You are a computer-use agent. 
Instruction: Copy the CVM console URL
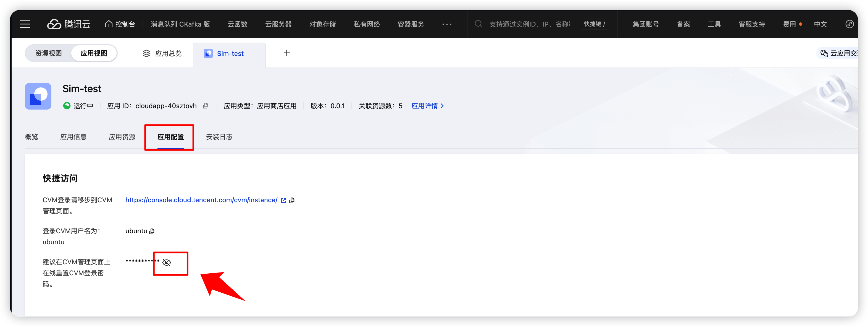(292, 201)
